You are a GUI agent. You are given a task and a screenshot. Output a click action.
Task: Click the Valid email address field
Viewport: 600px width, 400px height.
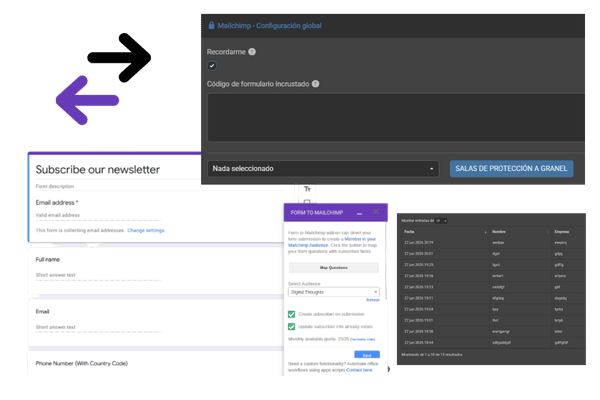[98, 215]
